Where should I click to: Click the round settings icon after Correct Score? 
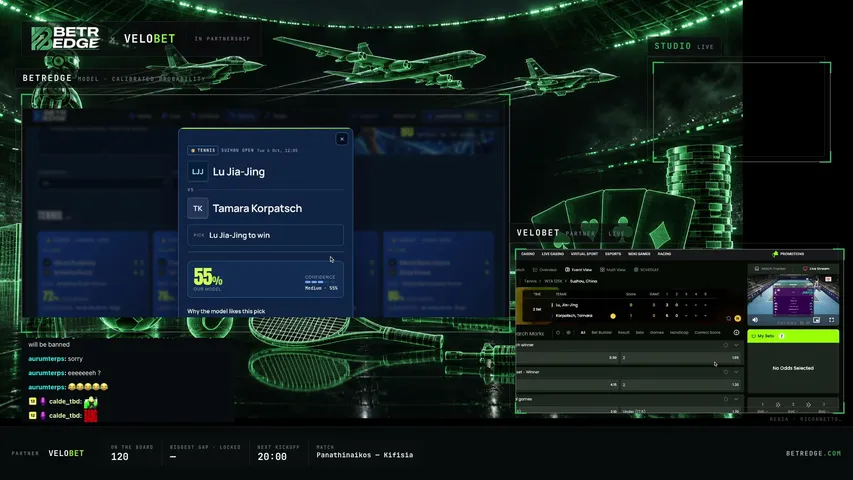tap(736, 333)
